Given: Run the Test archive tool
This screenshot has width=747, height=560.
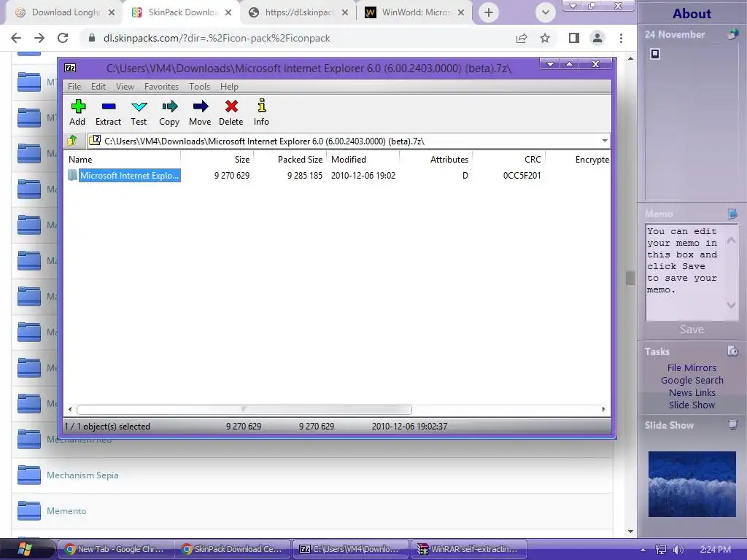Looking at the screenshot, I should point(139,112).
